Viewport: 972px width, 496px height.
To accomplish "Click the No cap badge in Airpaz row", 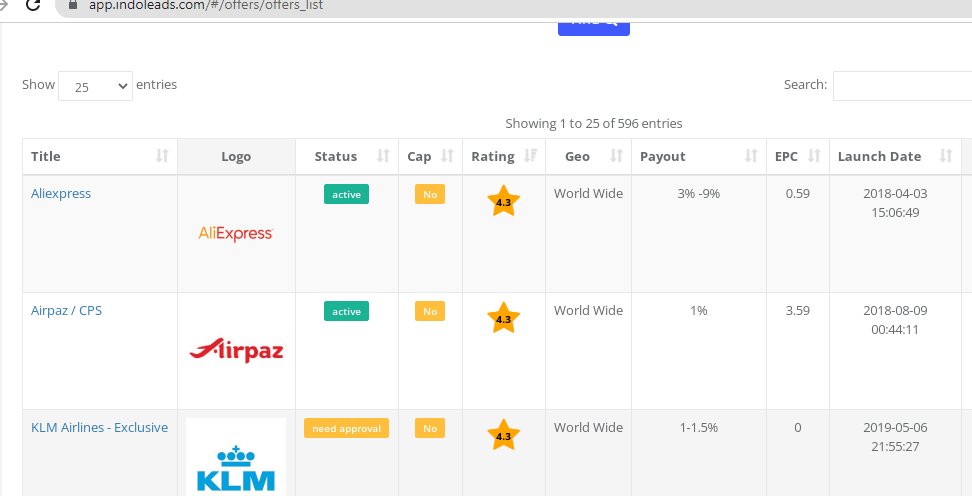I will pos(430,311).
